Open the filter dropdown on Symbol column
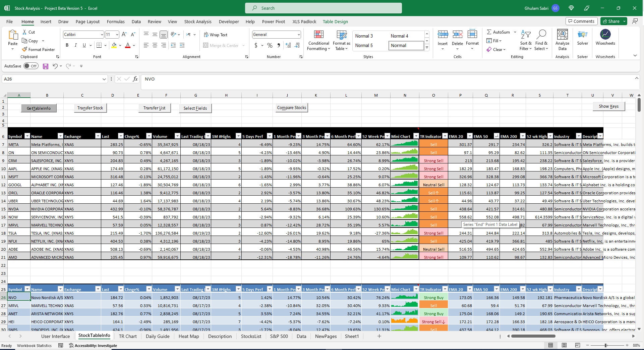644x350 pixels. (x=26, y=136)
